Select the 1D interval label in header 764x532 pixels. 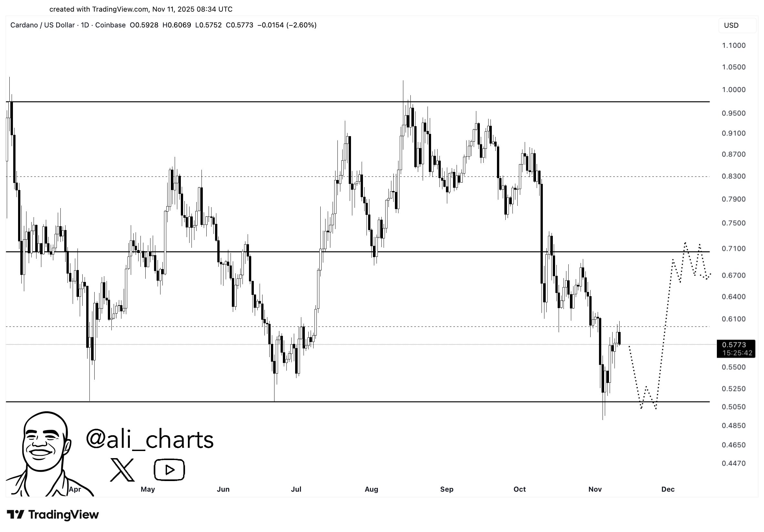tap(85, 25)
